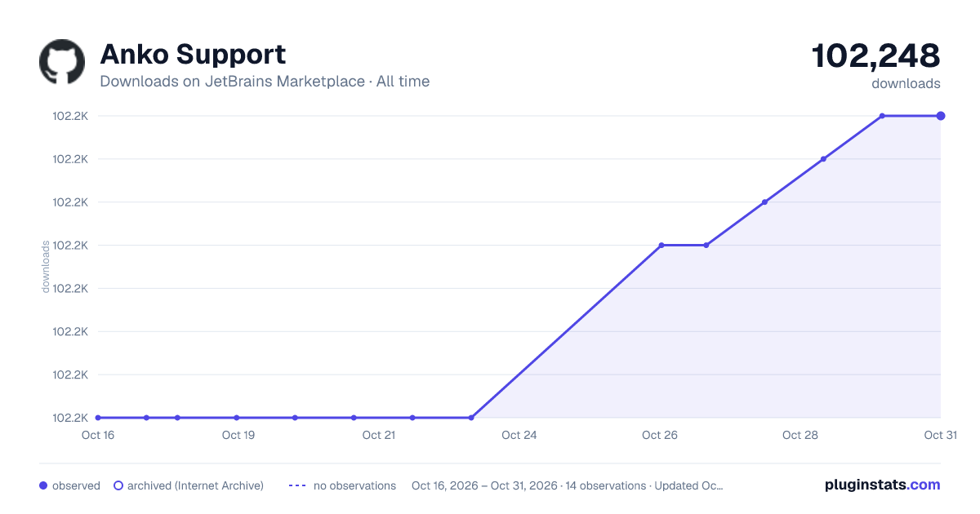The width and height of the screenshot is (980, 514).
Task: Click the x-axis label Oct 31
Action: (940, 435)
